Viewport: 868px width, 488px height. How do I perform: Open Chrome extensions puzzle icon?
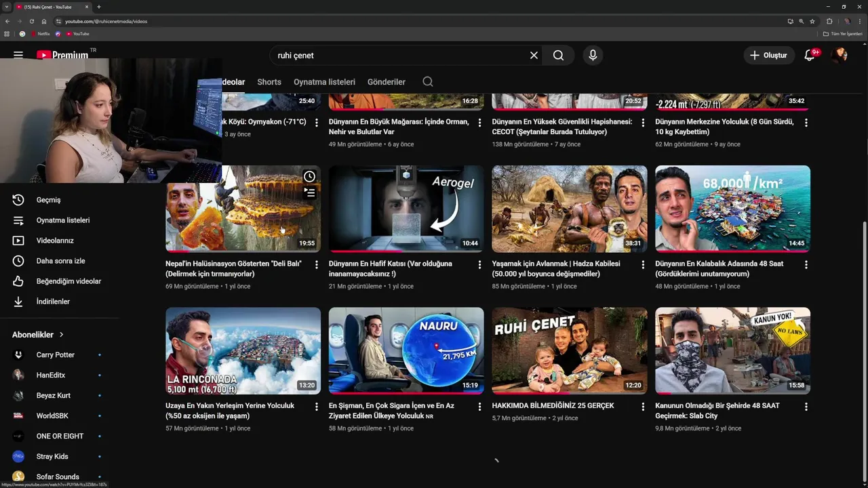tap(829, 21)
